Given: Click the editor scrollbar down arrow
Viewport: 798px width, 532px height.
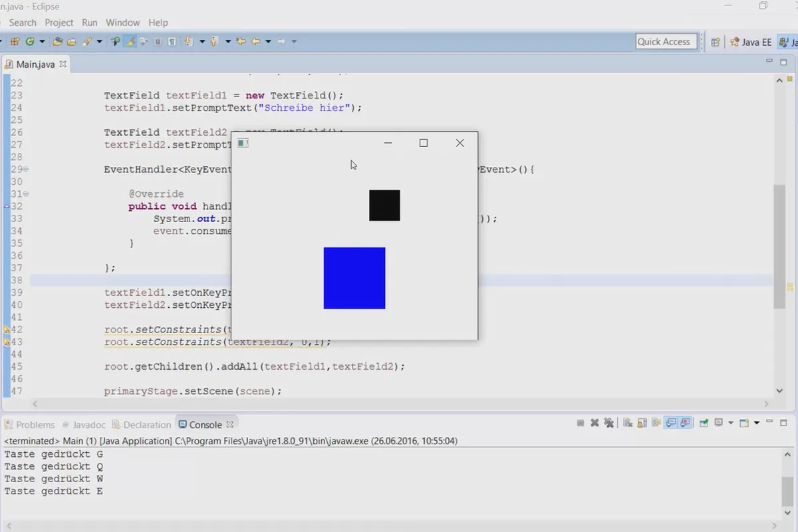Looking at the screenshot, I should [780, 391].
